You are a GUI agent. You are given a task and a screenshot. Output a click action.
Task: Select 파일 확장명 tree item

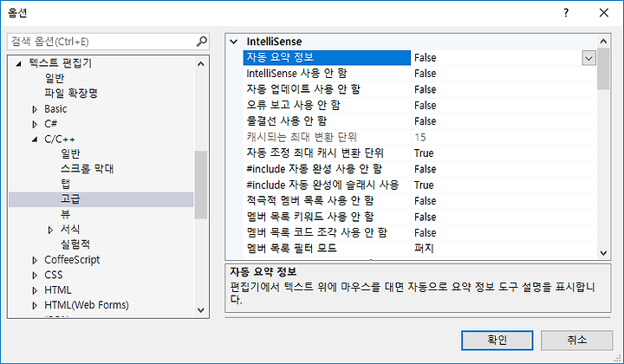tap(71, 93)
